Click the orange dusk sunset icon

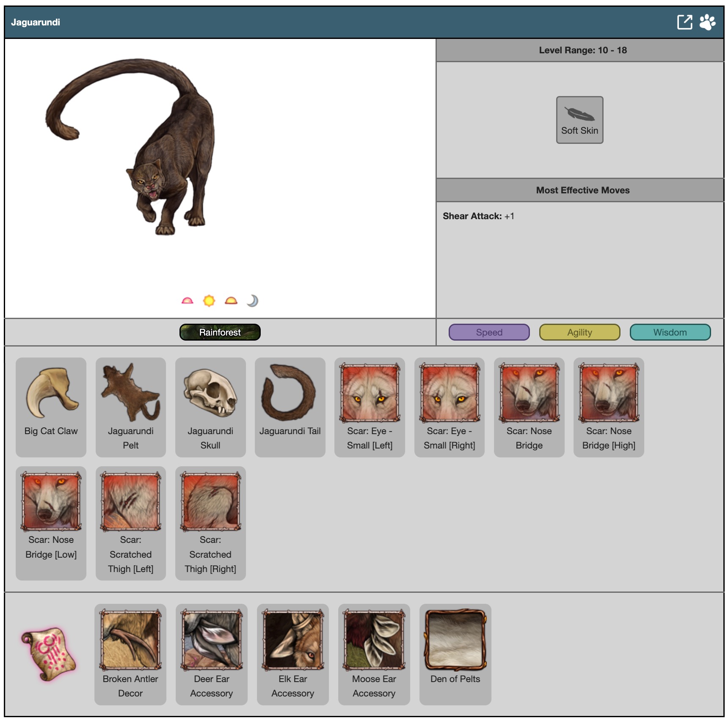231,301
